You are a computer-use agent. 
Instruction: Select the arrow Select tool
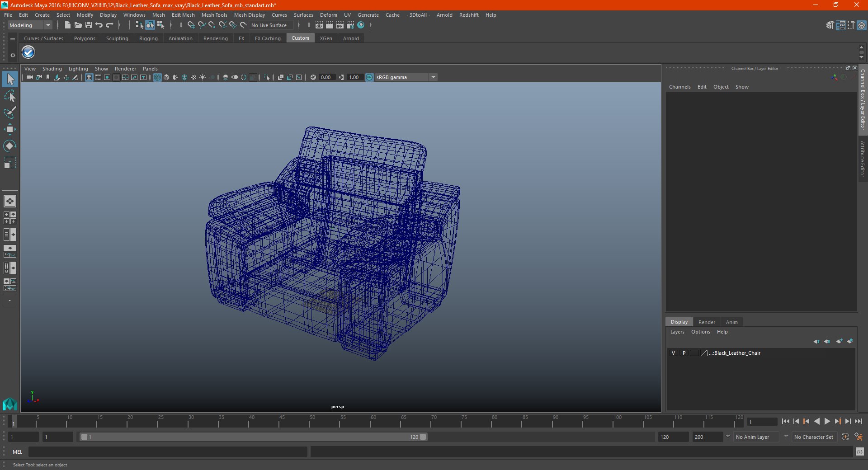pos(10,79)
